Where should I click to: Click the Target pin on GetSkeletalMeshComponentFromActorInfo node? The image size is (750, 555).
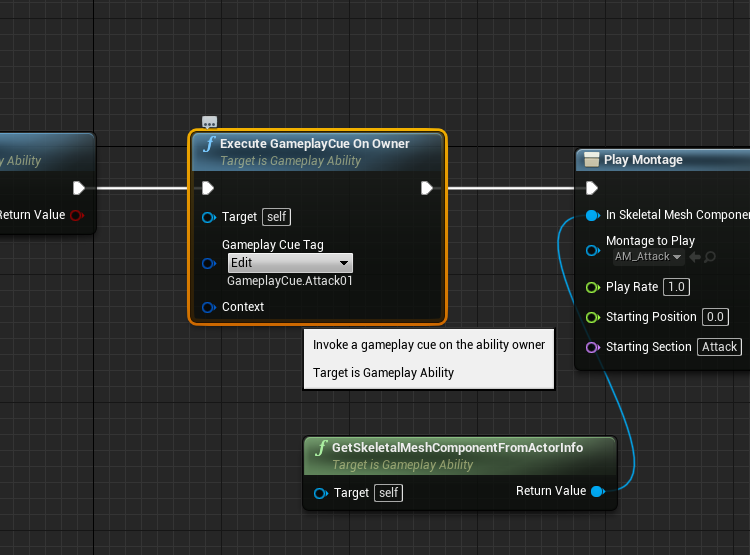point(320,493)
